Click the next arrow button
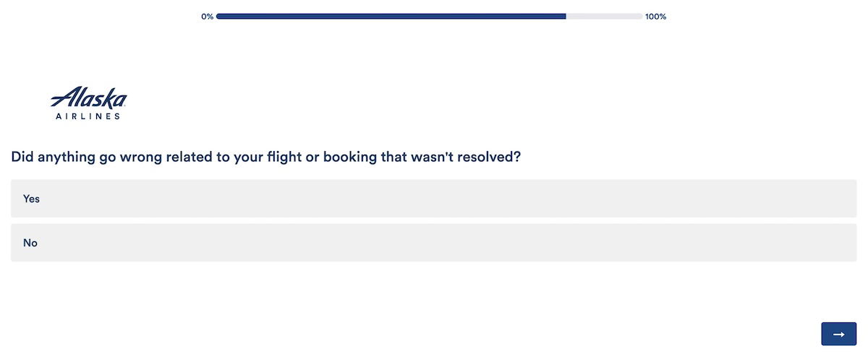The height and width of the screenshot is (352, 868). coord(838,334)
